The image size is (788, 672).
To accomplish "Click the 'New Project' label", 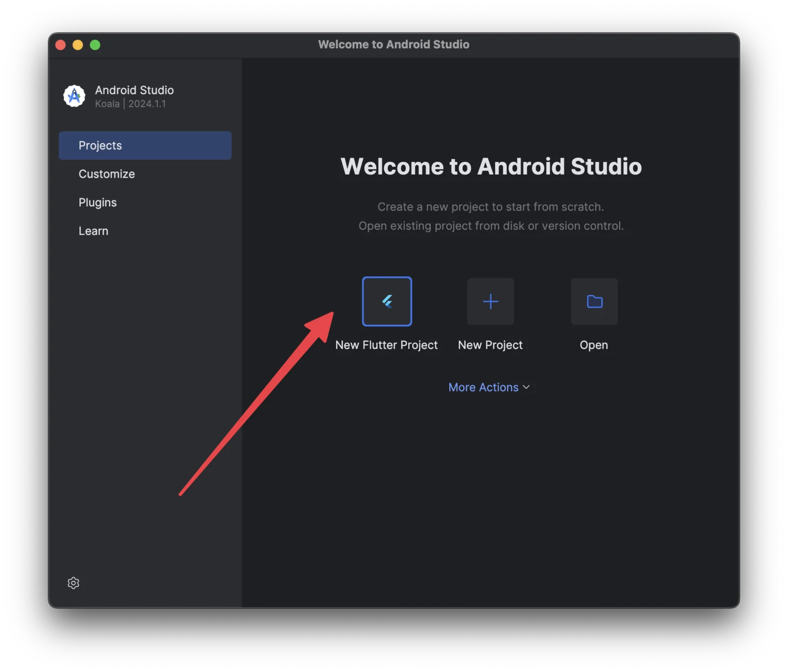I will click(x=491, y=345).
